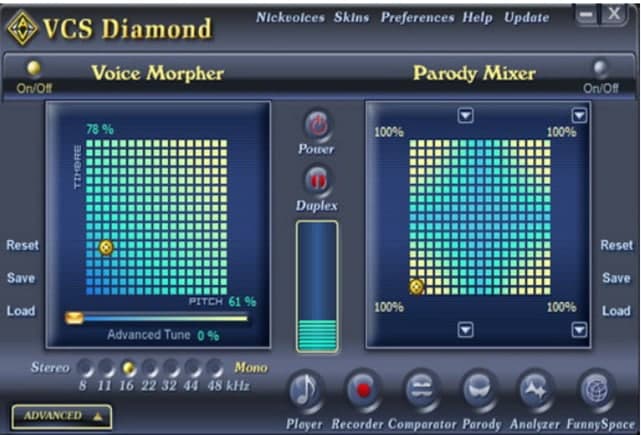
Task: Open the Analyzer icon
Action: tap(536, 391)
